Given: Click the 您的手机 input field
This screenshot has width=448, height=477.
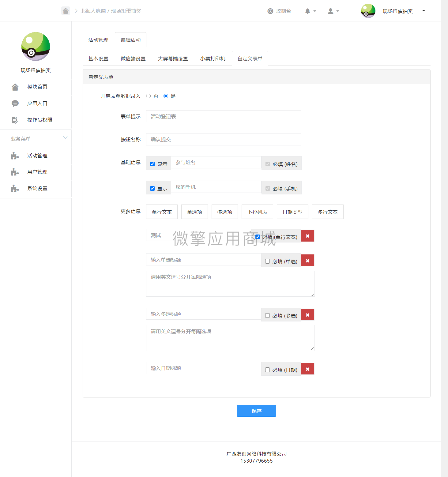Looking at the screenshot, I should pos(216,187).
